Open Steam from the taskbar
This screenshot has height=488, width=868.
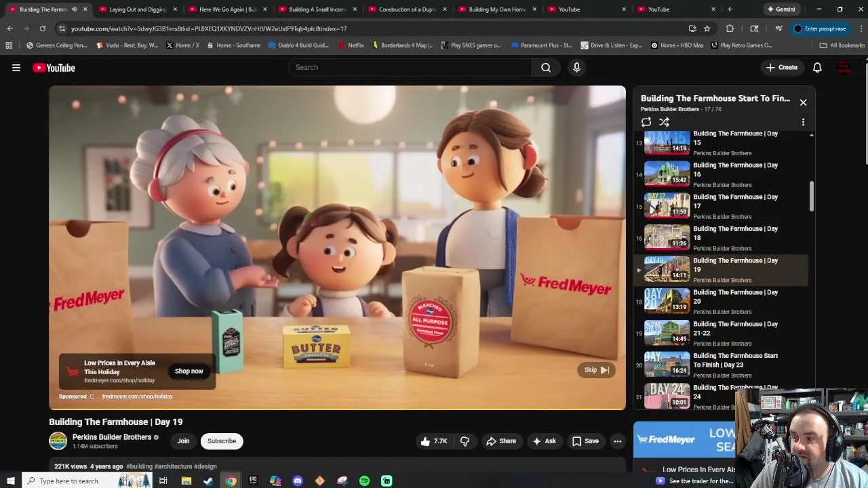(x=208, y=481)
